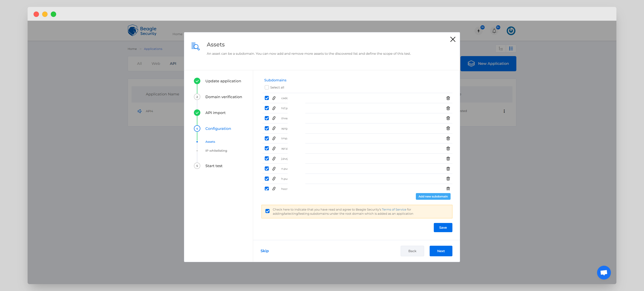Screen dimensions: 644x291
Task: Open API4 row three-dot menu
Action: pyautogui.click(x=504, y=111)
